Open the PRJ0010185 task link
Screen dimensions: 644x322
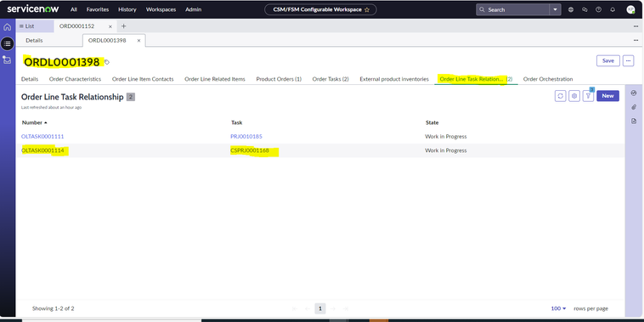(246, 136)
